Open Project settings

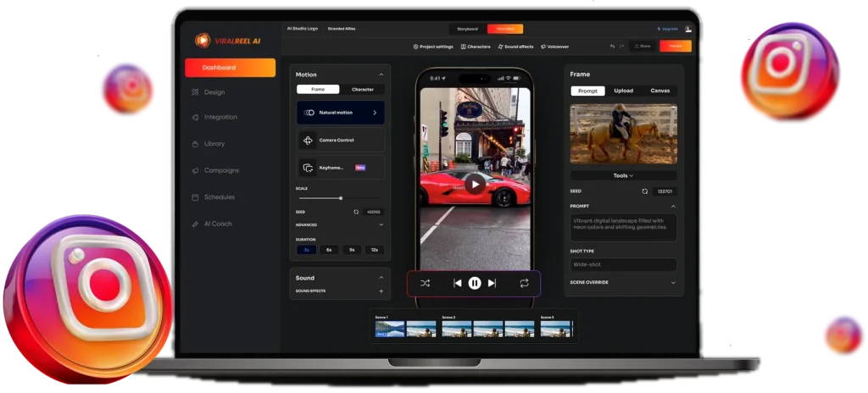pyautogui.click(x=433, y=47)
